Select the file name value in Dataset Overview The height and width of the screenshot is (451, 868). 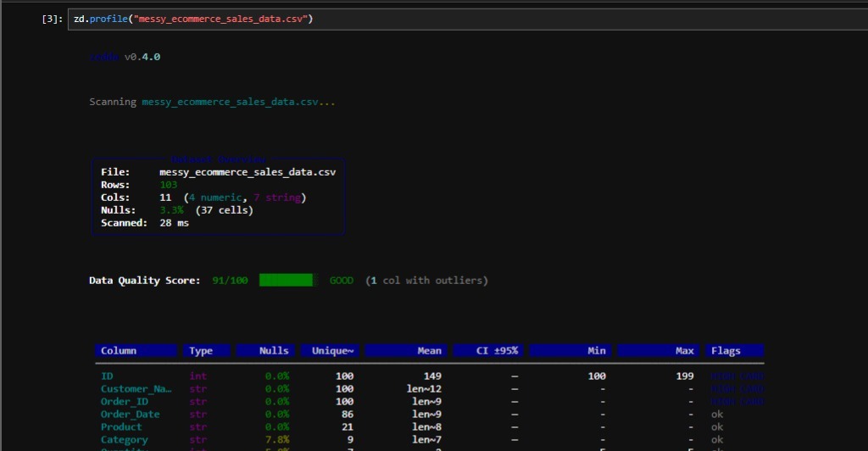point(248,172)
